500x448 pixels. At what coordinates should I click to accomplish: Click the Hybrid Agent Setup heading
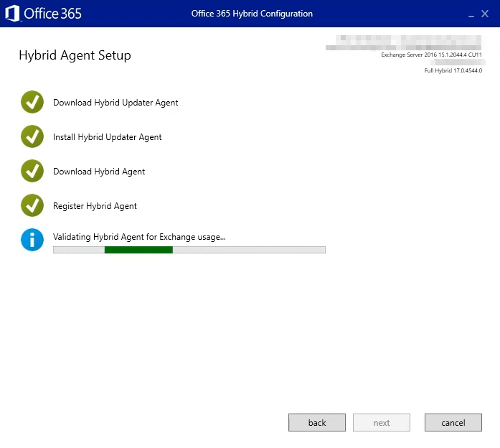pyautogui.click(x=75, y=55)
